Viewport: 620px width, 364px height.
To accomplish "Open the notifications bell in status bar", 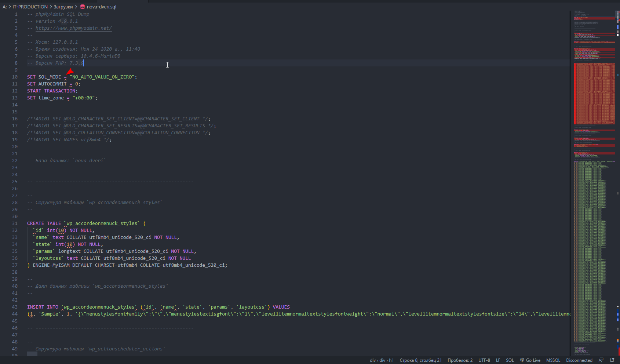I will [x=612, y=360].
